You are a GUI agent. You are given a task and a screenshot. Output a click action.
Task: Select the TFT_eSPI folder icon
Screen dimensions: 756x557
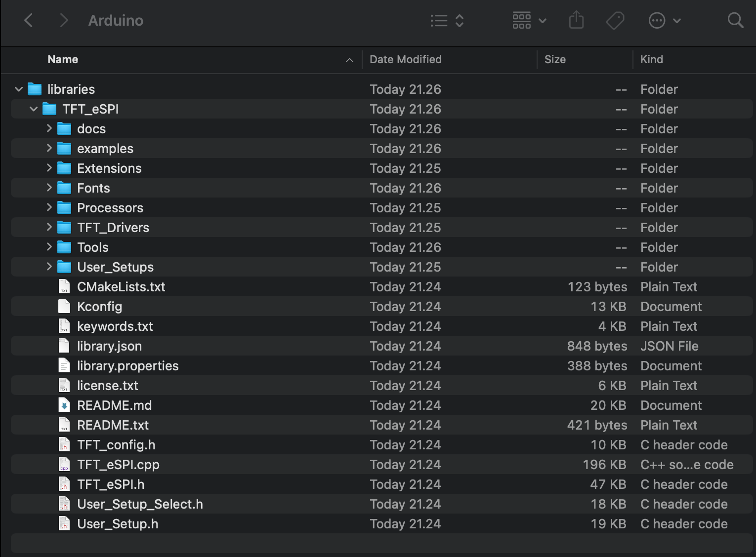49,109
